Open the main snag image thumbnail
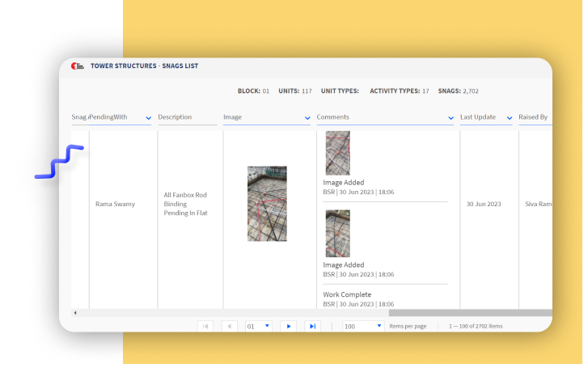 (267, 204)
